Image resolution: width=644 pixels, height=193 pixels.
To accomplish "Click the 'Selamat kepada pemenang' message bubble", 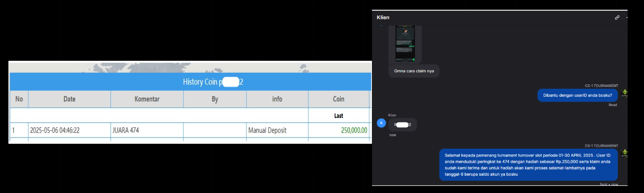I will pyautogui.click(x=528, y=165).
